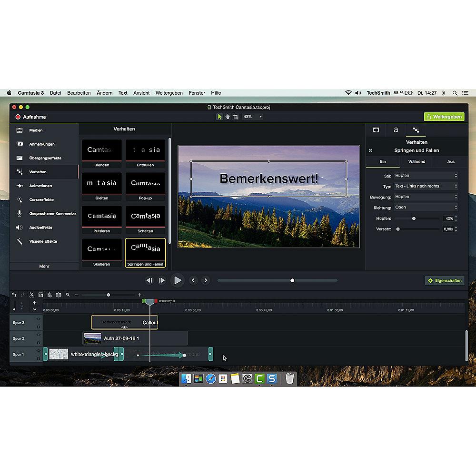The image size is (476, 476).
Task: Switch to the Während tab
Action: pos(416,162)
